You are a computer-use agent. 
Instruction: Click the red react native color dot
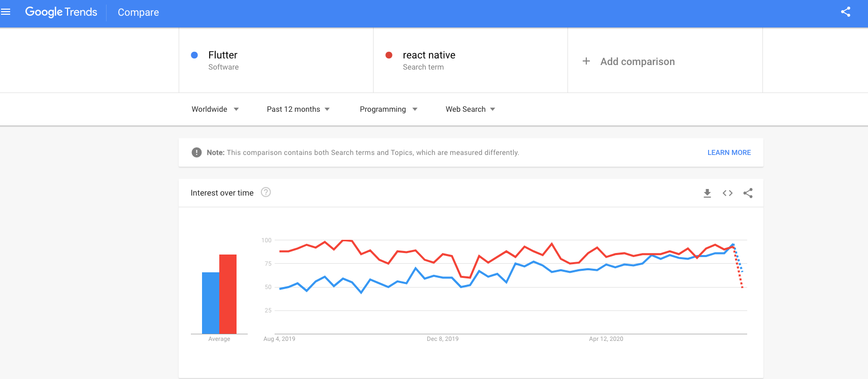(x=389, y=55)
